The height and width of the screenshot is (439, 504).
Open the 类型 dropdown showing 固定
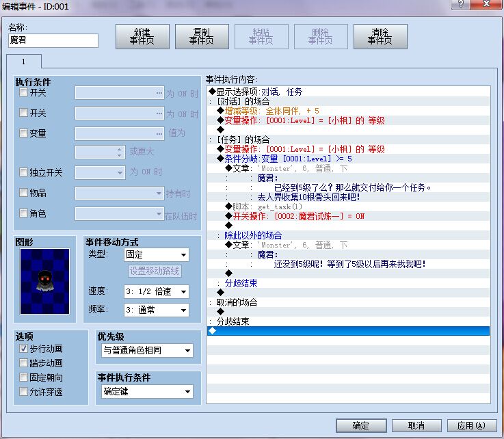pos(157,255)
